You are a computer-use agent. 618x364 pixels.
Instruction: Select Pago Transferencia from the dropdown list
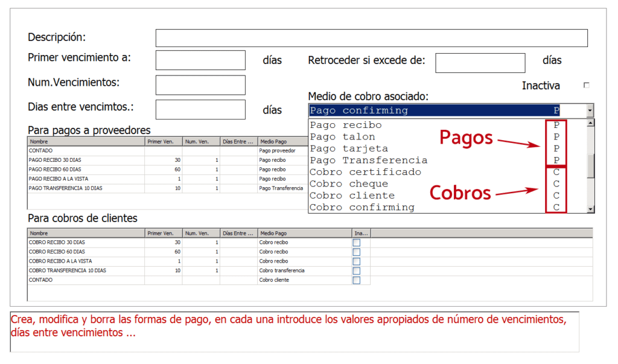[368, 160]
